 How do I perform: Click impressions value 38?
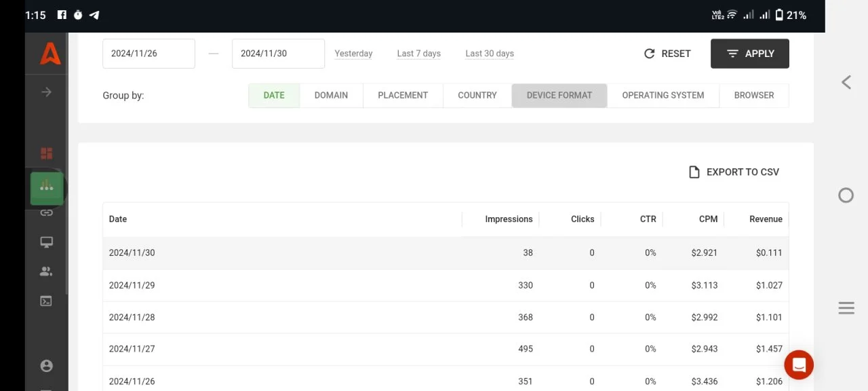click(528, 253)
